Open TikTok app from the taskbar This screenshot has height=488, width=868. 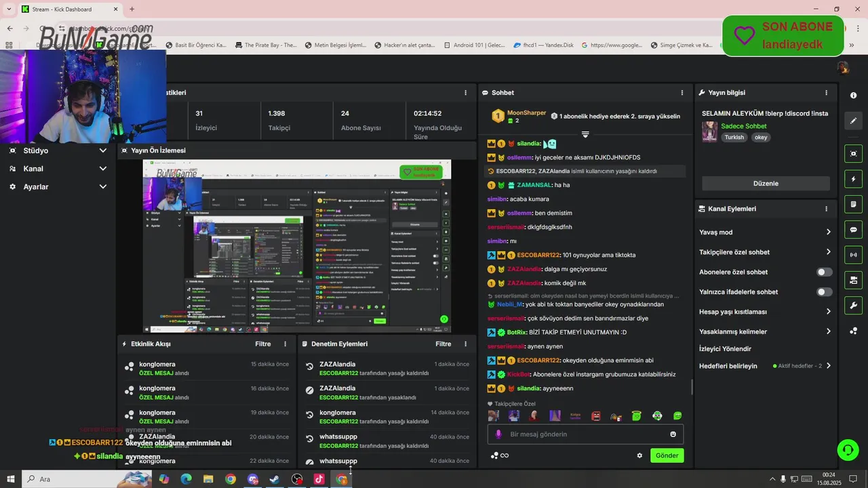[319, 479]
